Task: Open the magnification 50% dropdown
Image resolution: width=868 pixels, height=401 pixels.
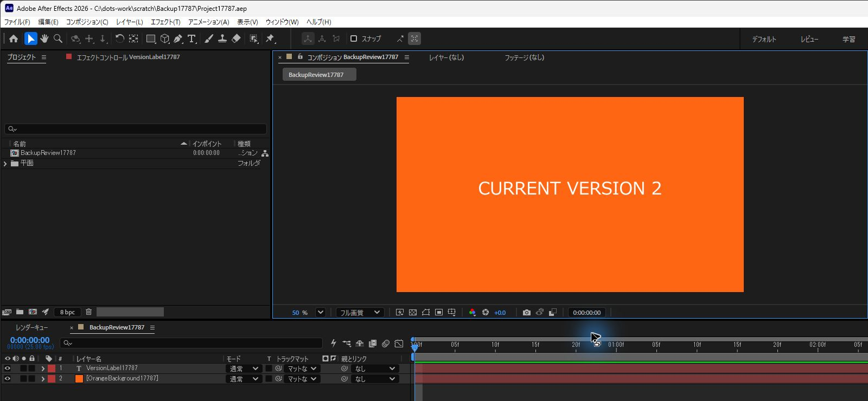Action: pyautogui.click(x=320, y=312)
